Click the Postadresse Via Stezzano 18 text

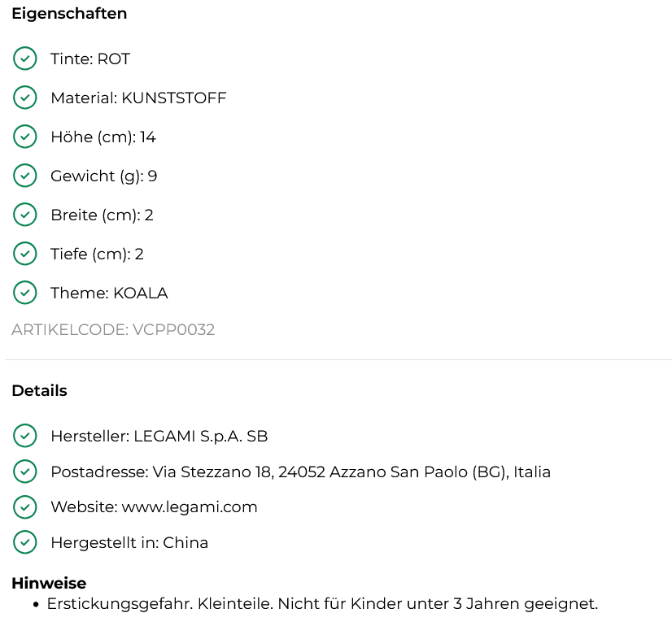300,472
